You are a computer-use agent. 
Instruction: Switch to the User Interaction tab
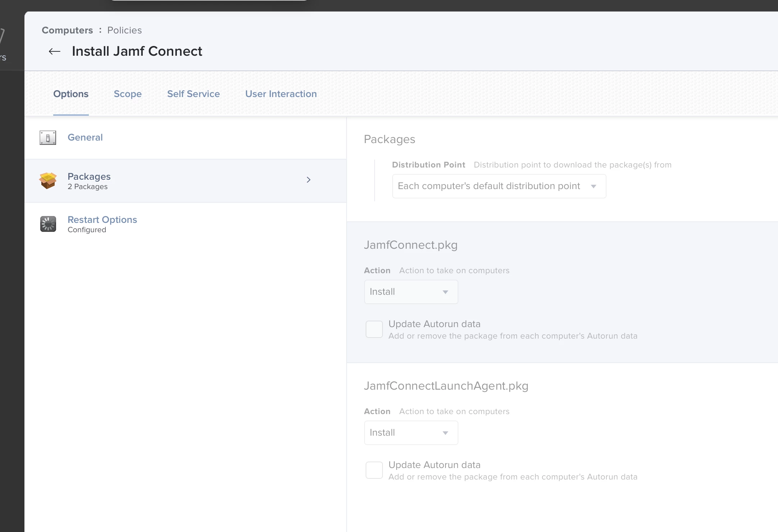[281, 94]
